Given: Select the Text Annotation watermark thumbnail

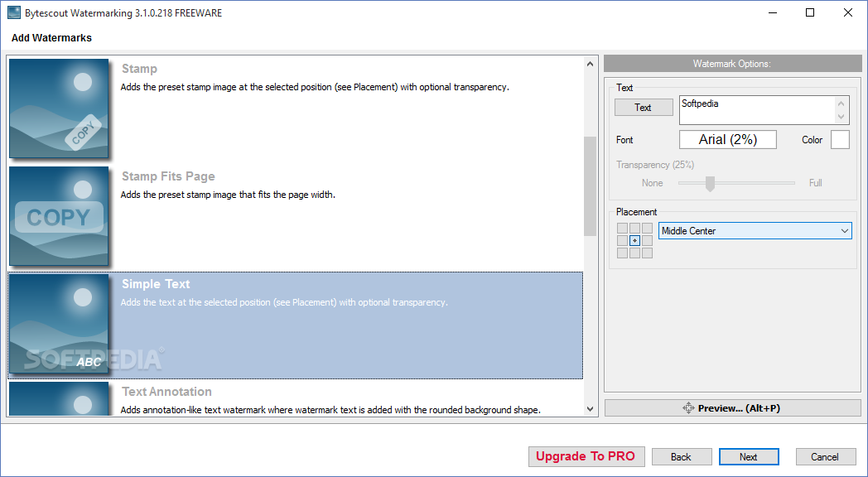Looking at the screenshot, I should pyautogui.click(x=59, y=398).
